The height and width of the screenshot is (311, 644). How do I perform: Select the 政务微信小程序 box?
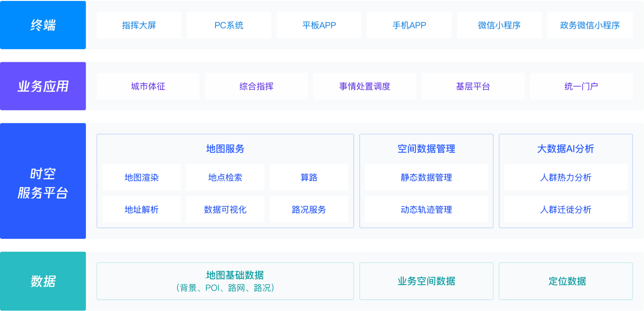coord(590,25)
